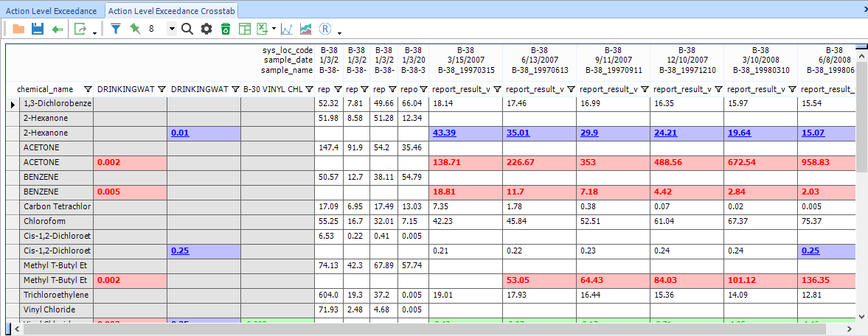
Task: Click the 43.39 link in the 2-Hexanone row
Action: point(444,133)
